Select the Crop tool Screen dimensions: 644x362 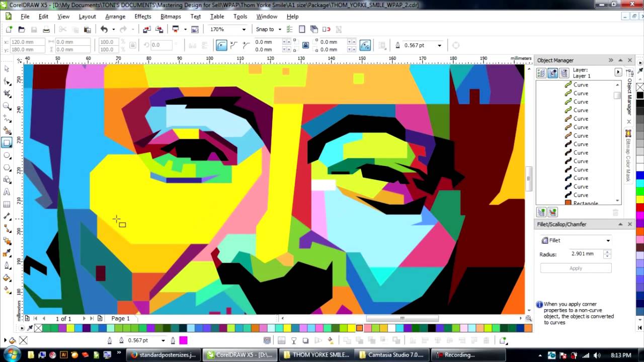coord(7,94)
